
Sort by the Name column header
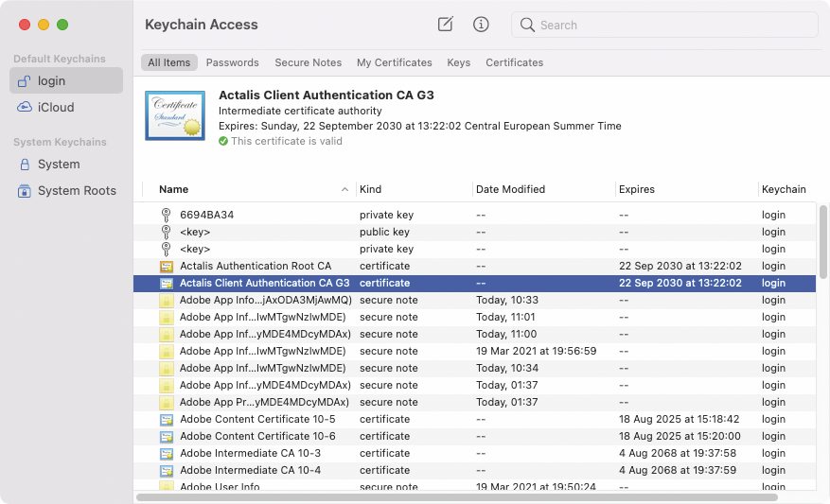coord(173,189)
